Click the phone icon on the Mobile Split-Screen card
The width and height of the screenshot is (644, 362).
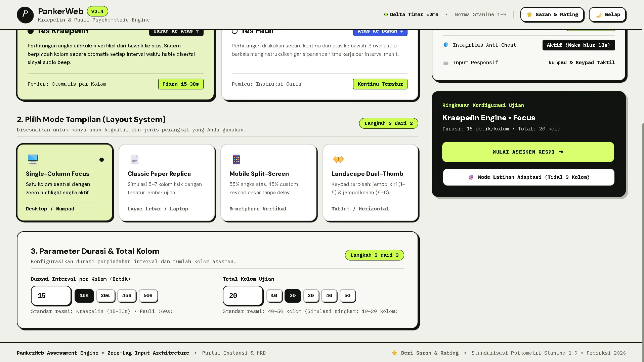(236, 159)
